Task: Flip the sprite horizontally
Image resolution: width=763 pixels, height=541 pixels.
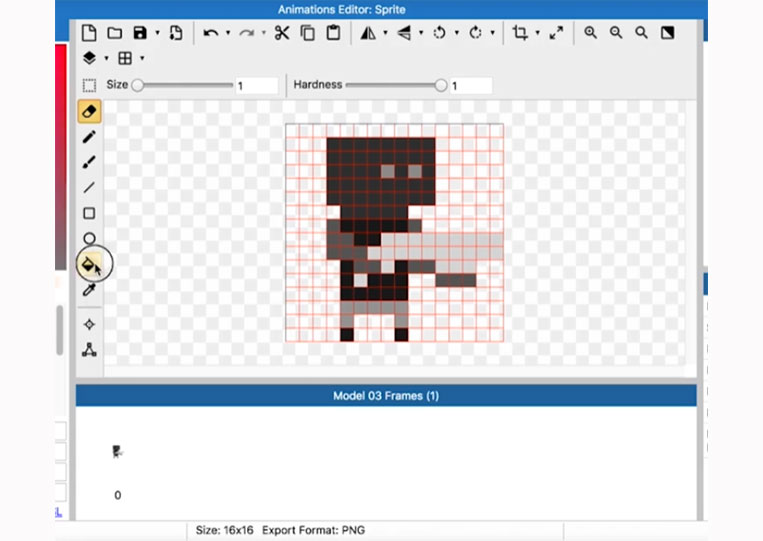Action: pyautogui.click(x=368, y=33)
